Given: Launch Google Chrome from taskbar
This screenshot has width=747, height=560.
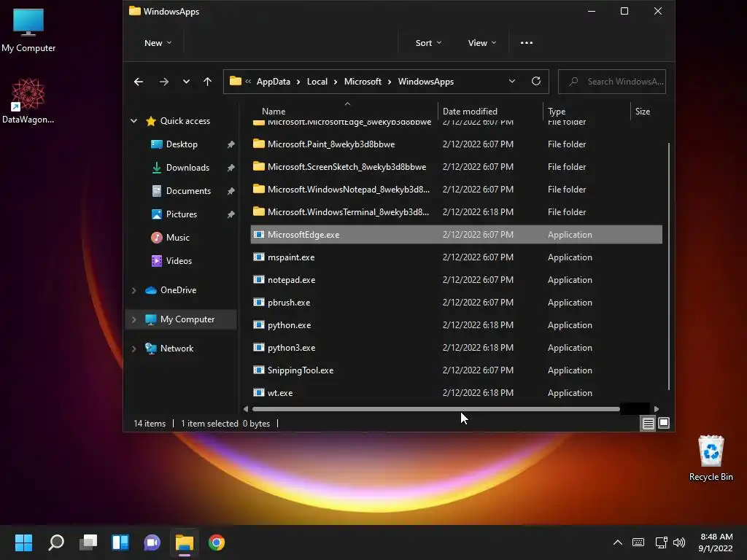Looking at the screenshot, I should [216, 542].
